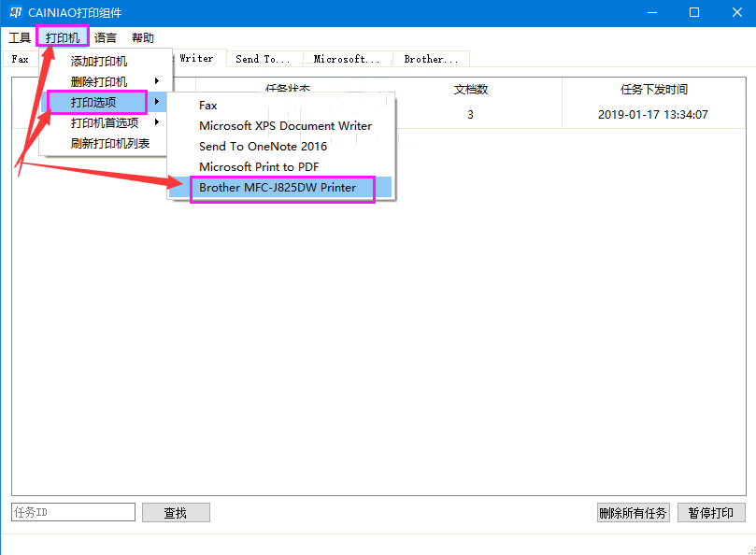The height and width of the screenshot is (555, 756).
Task: Select Fax in the printer submenu
Action: point(208,106)
